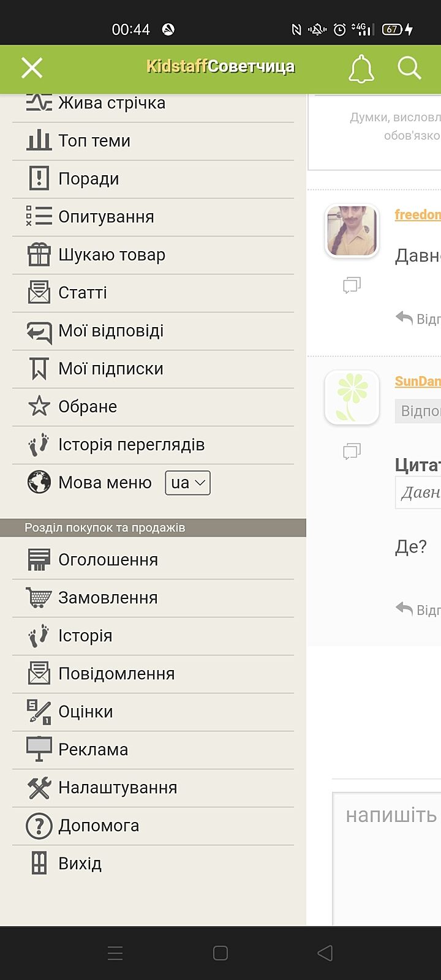441x980 pixels.
Task: Open Жива стрічка menu item
Action: (x=111, y=103)
